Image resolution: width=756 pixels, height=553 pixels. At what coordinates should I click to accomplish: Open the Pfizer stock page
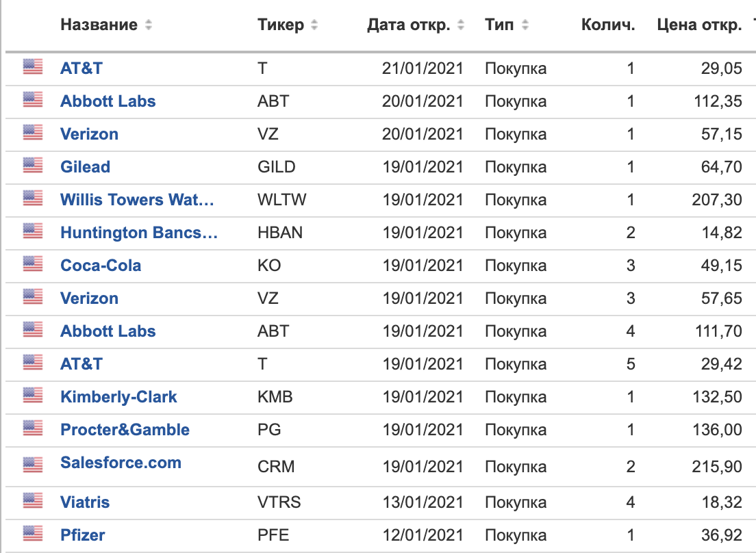pos(83,535)
